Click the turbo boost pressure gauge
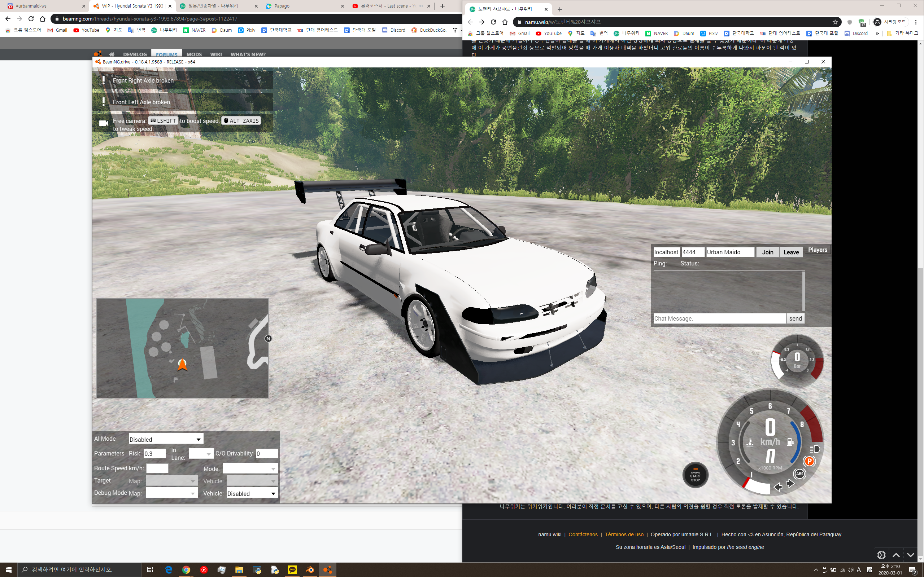Viewport: 924px width, 577px height. point(797,360)
